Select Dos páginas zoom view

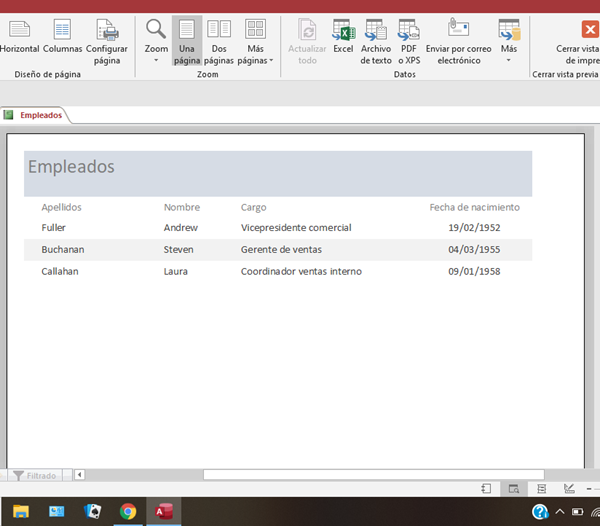point(218,41)
